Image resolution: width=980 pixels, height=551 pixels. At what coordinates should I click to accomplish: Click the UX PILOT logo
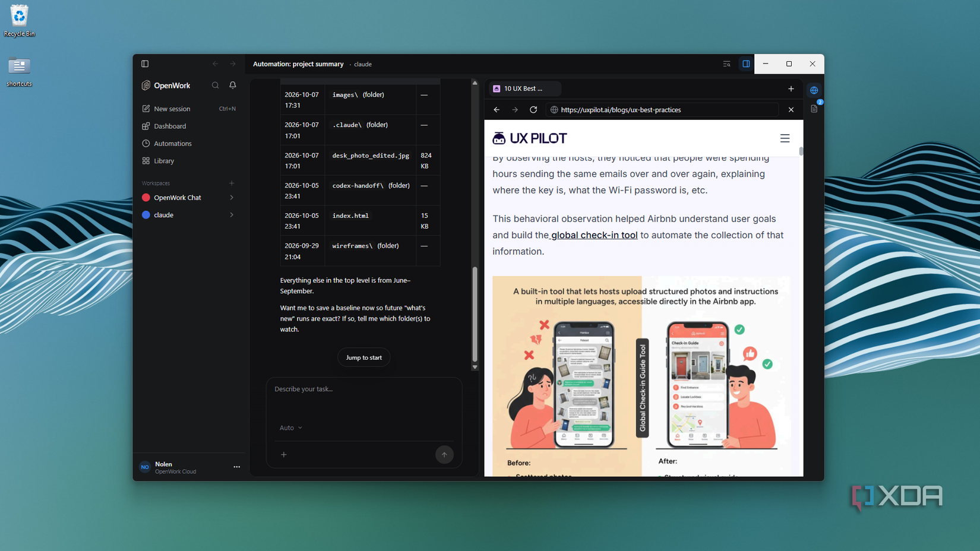point(530,138)
